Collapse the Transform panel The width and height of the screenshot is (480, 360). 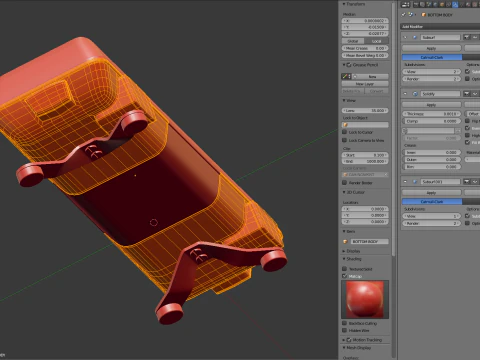[344, 4]
